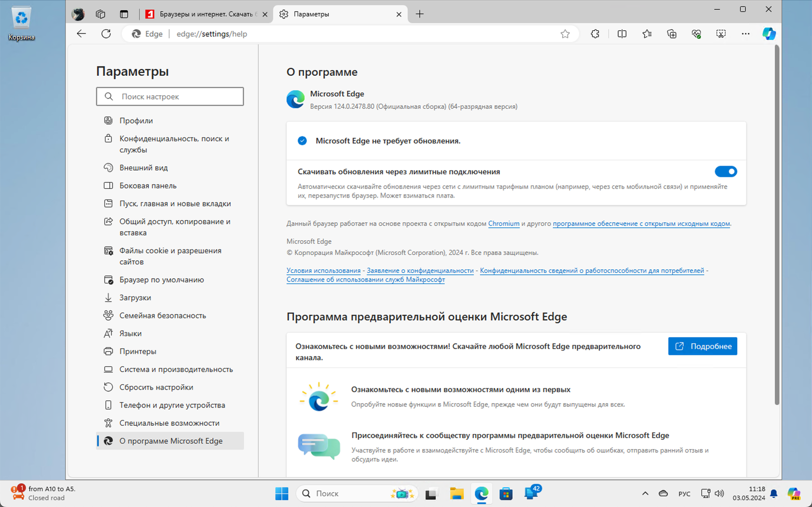Select 'О программе Microsoft Edge' in sidebar
Image resolution: width=812 pixels, height=507 pixels.
pos(170,440)
